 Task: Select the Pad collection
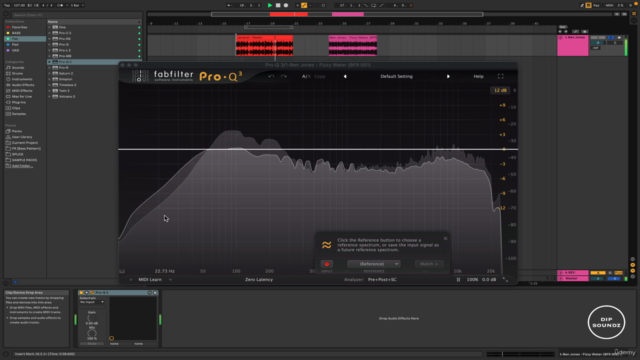(x=15, y=44)
